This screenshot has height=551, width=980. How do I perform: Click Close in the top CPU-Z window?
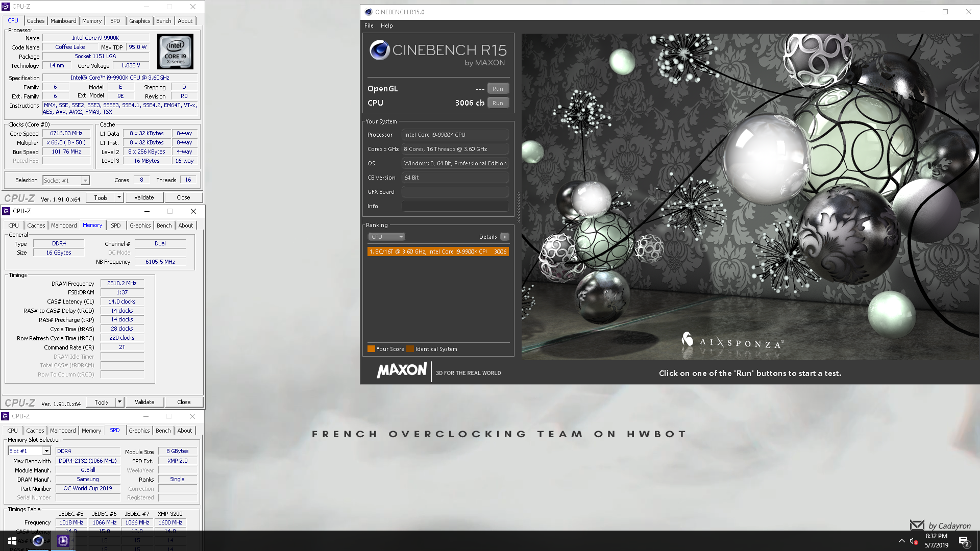point(183,197)
